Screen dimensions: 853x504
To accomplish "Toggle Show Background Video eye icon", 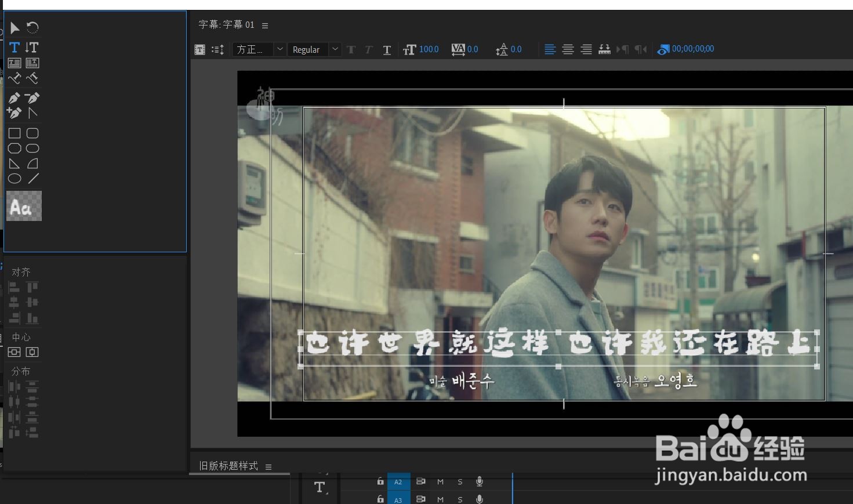I will (663, 50).
